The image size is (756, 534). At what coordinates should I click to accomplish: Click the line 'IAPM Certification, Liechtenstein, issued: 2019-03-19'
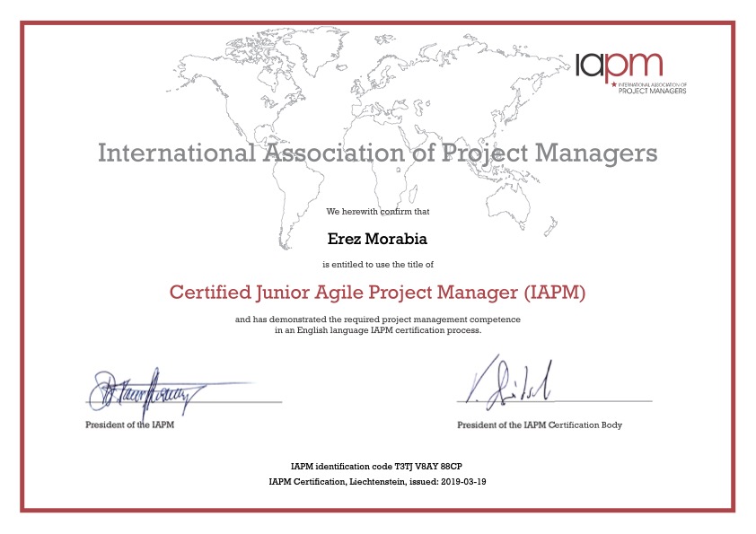tap(377, 481)
